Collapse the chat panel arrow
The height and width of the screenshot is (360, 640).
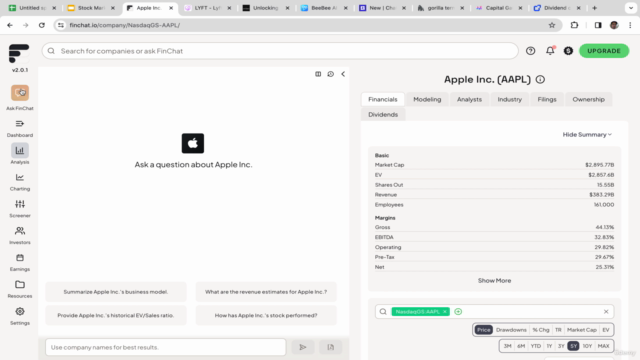pyautogui.click(x=343, y=74)
